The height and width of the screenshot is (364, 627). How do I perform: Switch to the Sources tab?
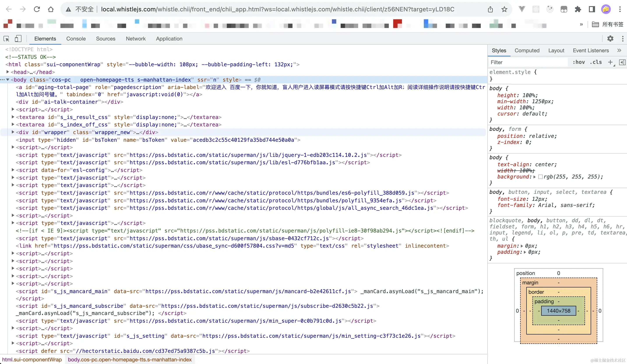[106, 38]
